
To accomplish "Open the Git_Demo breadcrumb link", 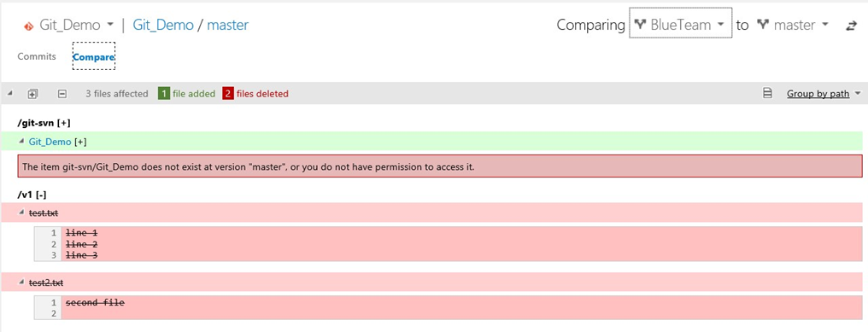I will [163, 25].
